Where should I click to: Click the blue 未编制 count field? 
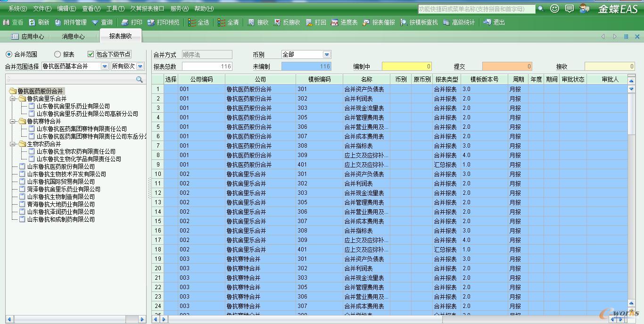(x=306, y=66)
